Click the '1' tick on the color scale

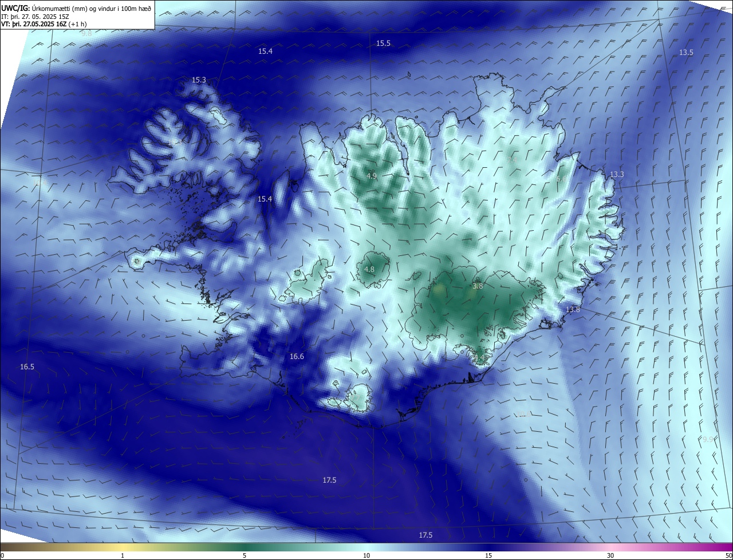click(x=123, y=555)
